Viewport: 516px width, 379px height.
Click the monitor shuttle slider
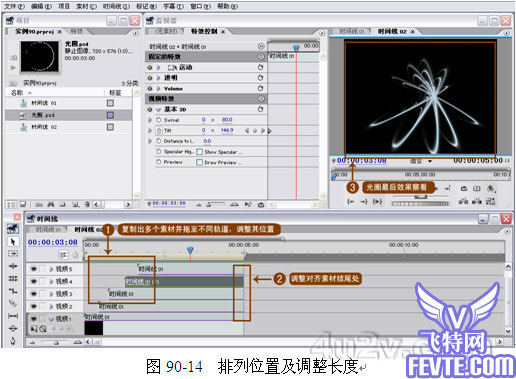click(421, 197)
